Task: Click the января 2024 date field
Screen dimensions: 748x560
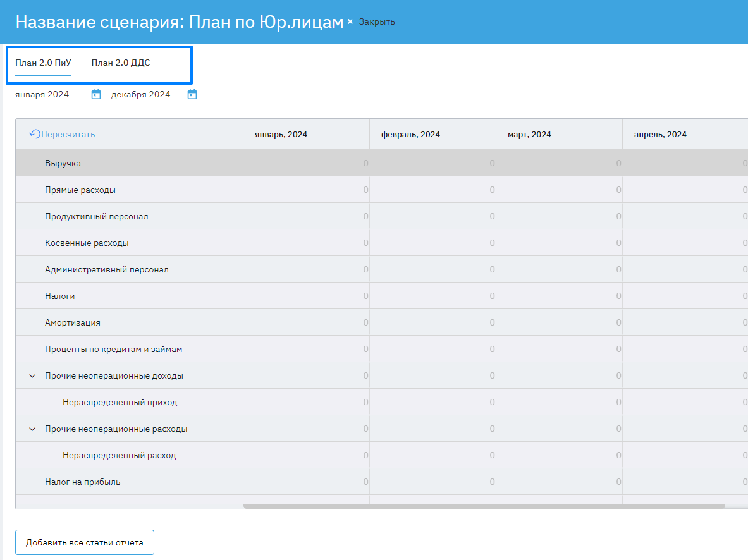Action: [x=51, y=95]
